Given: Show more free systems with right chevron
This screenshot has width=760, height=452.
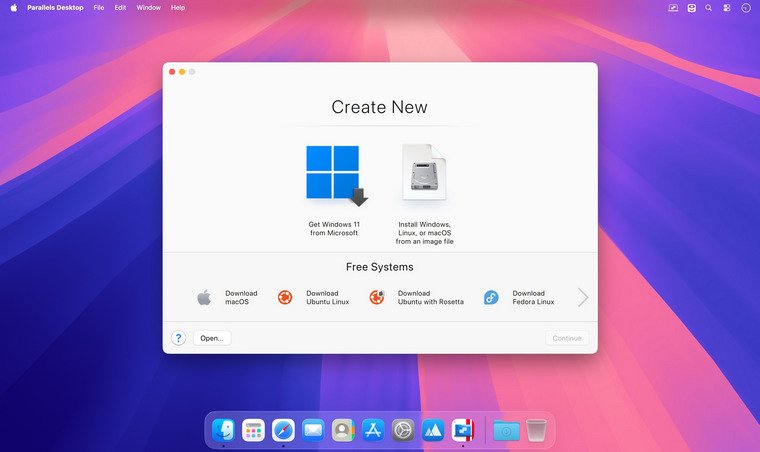Looking at the screenshot, I should pos(583,297).
